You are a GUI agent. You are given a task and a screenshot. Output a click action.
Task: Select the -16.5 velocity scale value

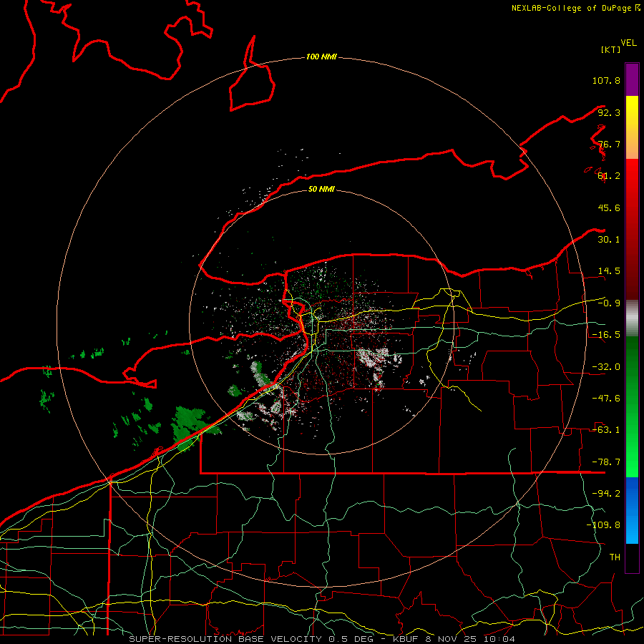(x=606, y=335)
